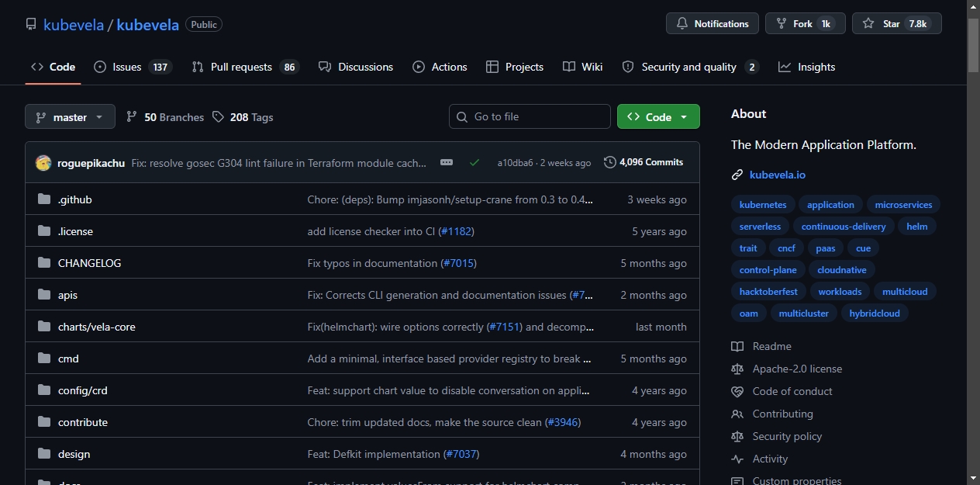The width and height of the screenshot is (980, 485).
Task: Click the design folder icon
Action: tap(44, 454)
